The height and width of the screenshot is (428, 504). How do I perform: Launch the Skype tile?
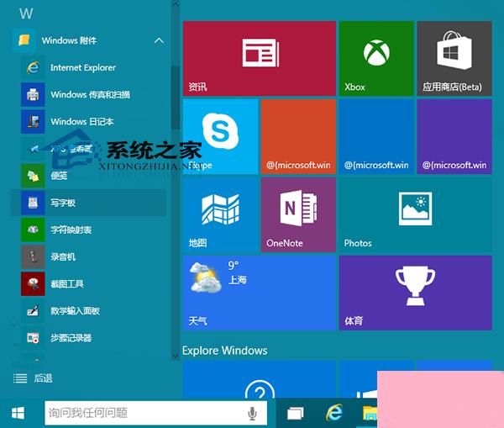[x=220, y=137]
